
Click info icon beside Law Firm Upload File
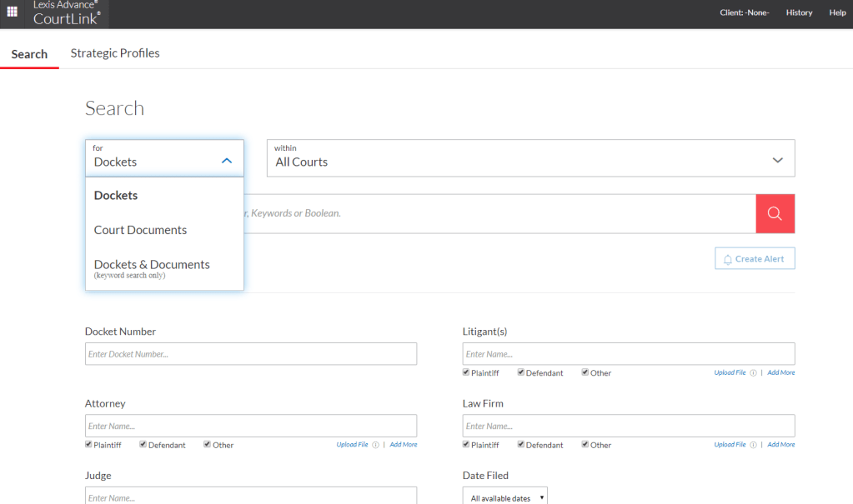(753, 445)
